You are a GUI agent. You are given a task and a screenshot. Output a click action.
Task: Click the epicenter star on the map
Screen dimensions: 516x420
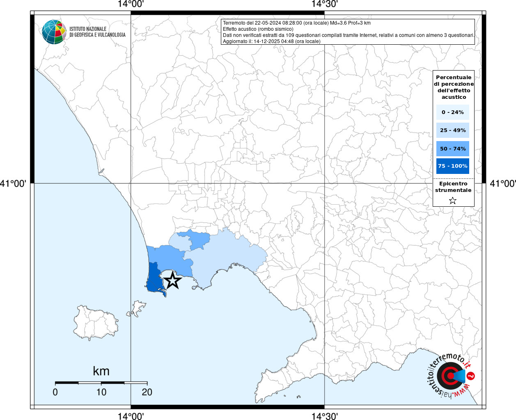click(173, 281)
